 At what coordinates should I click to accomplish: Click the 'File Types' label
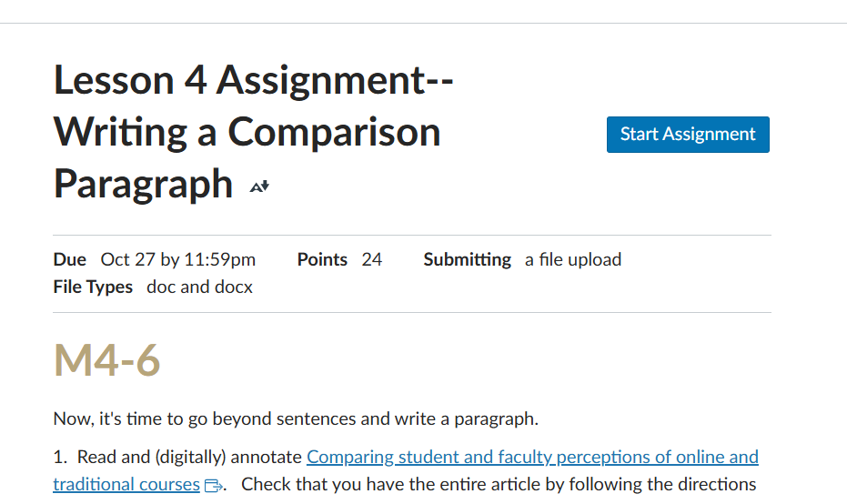(x=93, y=287)
